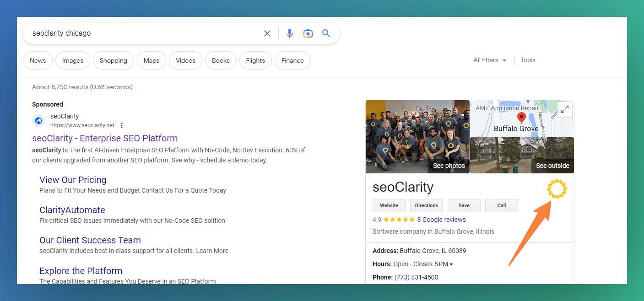Click the About 8,750 results text
The height and width of the screenshot is (301, 644).
[x=82, y=87]
